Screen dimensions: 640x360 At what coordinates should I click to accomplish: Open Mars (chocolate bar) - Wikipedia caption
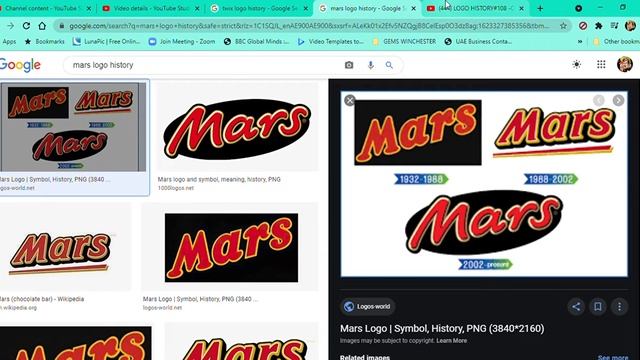point(42,299)
